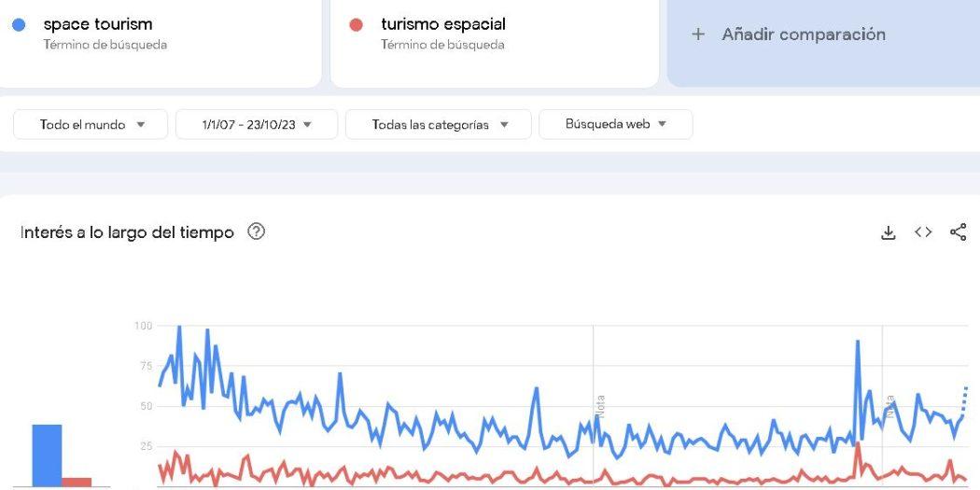Screen dimensions: 980x490
Task: Click the blue average bar for space tourism
Action: pyautogui.click(x=47, y=455)
